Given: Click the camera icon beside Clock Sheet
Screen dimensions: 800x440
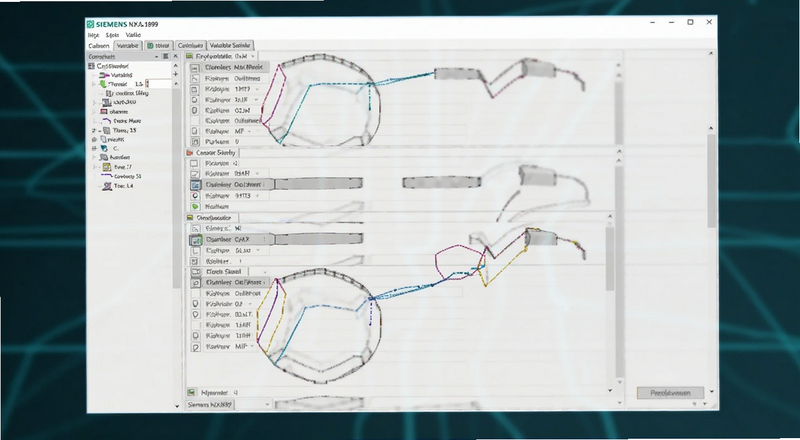Looking at the screenshot, I should point(195,272).
